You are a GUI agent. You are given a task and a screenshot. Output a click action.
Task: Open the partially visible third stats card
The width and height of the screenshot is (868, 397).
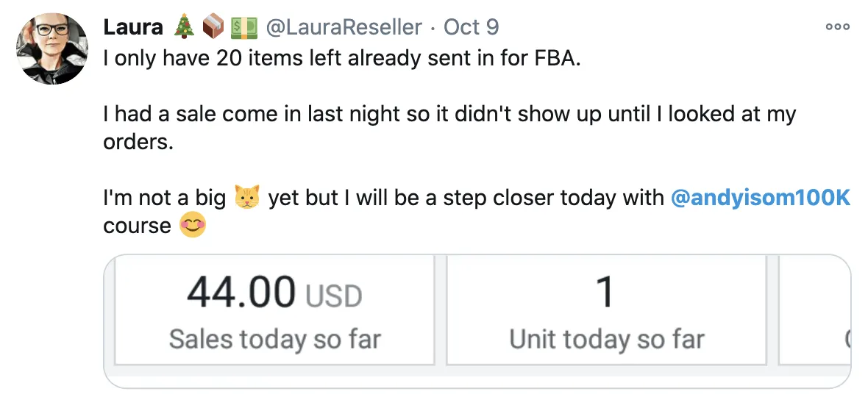click(x=814, y=310)
